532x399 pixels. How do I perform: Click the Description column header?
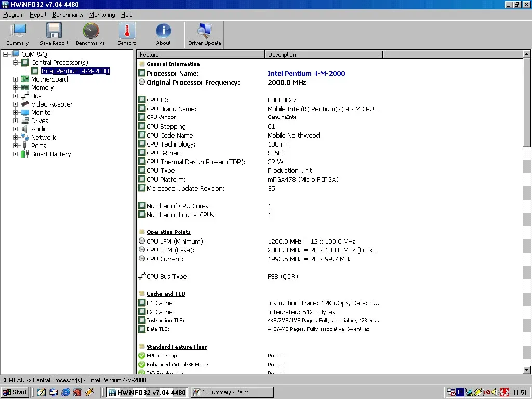point(324,54)
